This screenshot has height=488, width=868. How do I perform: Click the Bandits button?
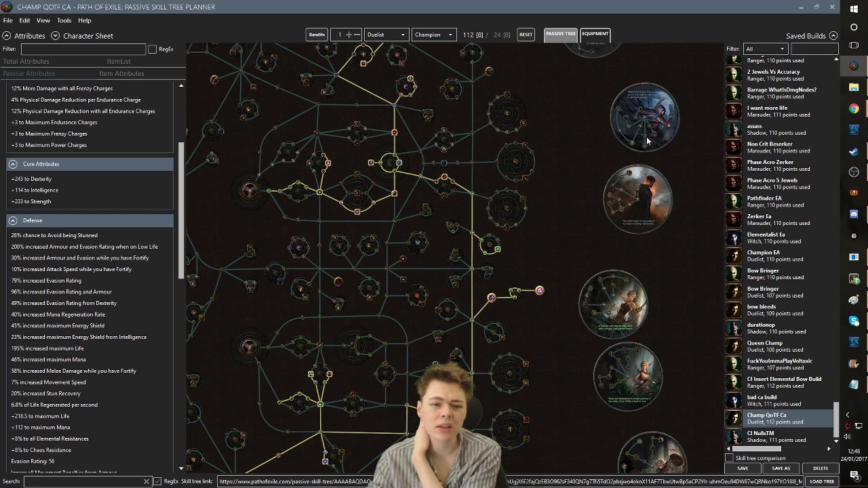pyautogui.click(x=317, y=35)
